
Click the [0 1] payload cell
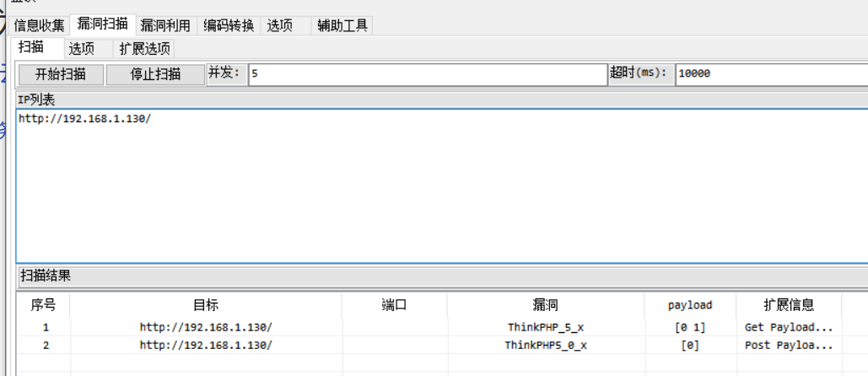click(690, 327)
